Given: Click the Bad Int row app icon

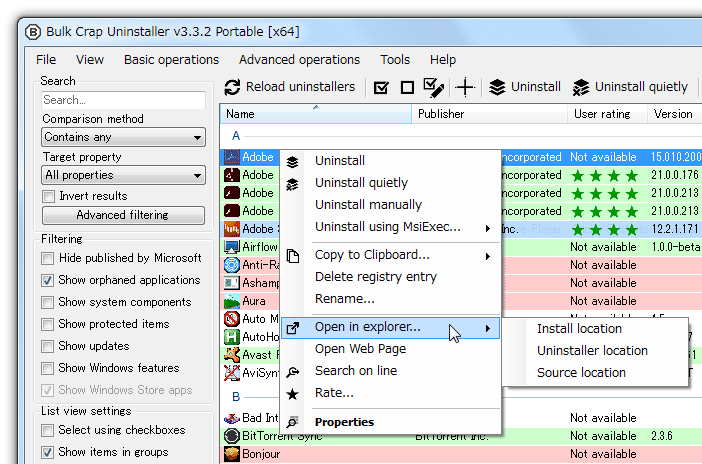Looking at the screenshot, I should click(x=231, y=418).
